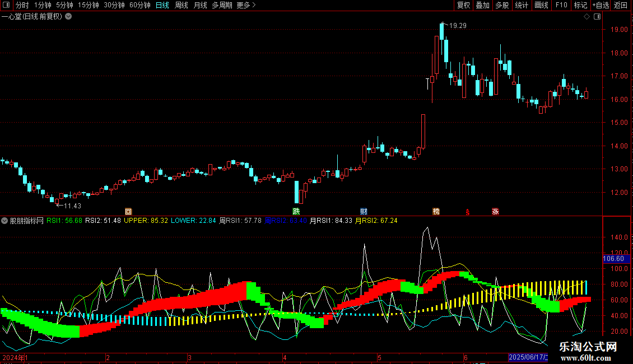Image resolution: width=633 pixels, height=364 pixels.
Task: Expand the 更多 periods menu
Action: coord(246,5)
